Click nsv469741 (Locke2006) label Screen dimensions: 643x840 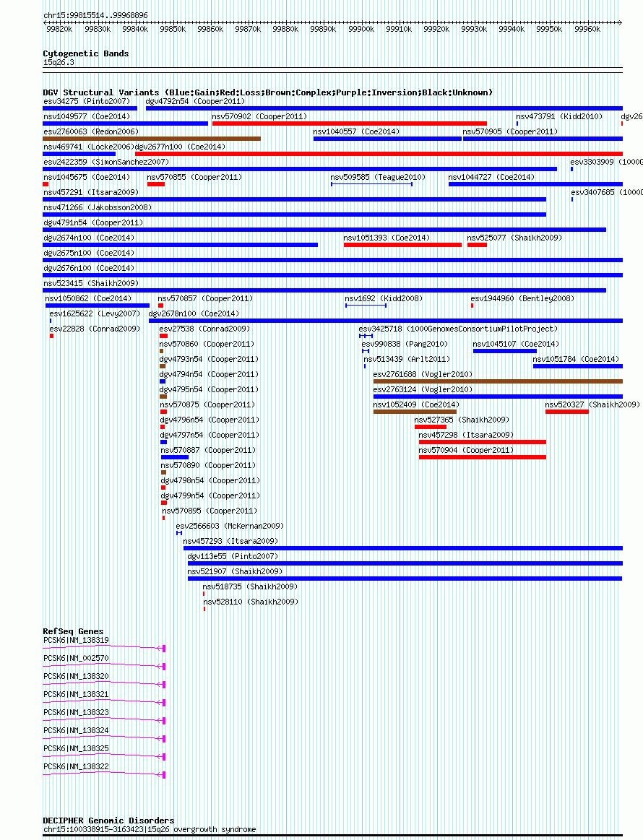tap(89, 146)
